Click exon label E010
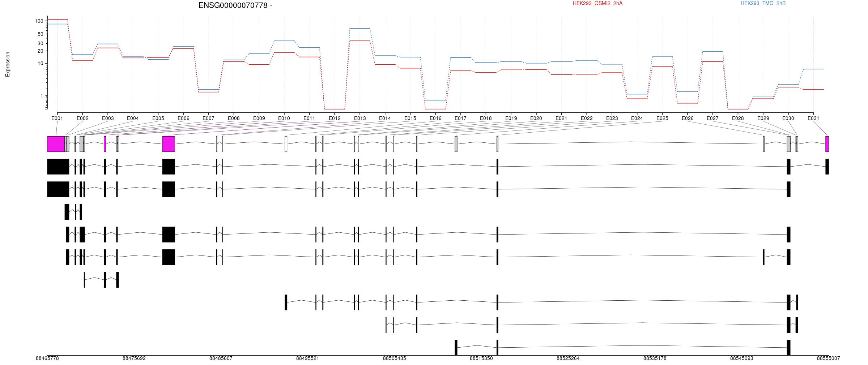 (284, 118)
